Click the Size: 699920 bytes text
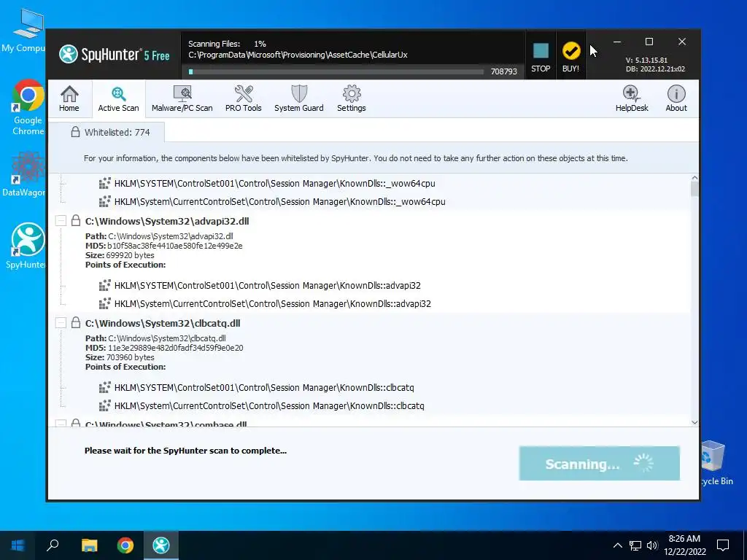Screen dimensions: 747x560 point(120,255)
